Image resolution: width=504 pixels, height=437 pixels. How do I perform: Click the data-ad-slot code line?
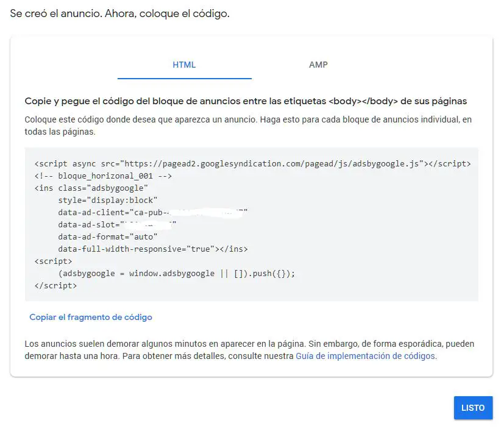coord(117,225)
